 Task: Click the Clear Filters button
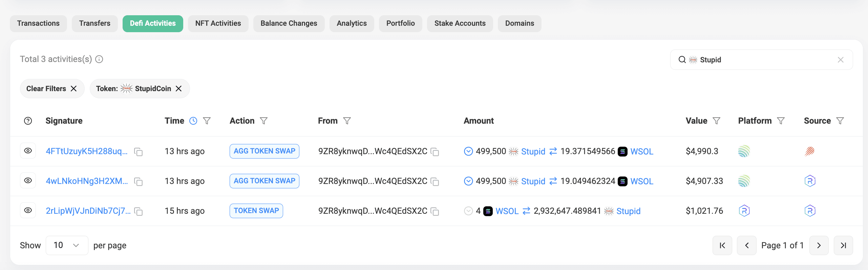click(x=52, y=89)
